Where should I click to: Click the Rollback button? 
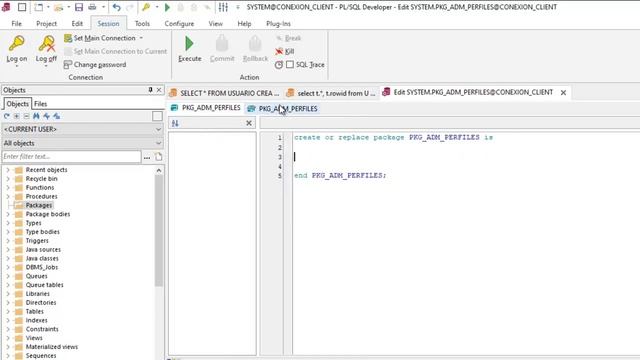pyautogui.click(x=255, y=49)
